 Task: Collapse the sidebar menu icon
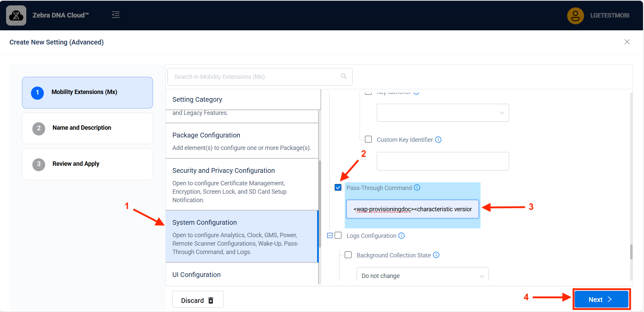[116, 15]
